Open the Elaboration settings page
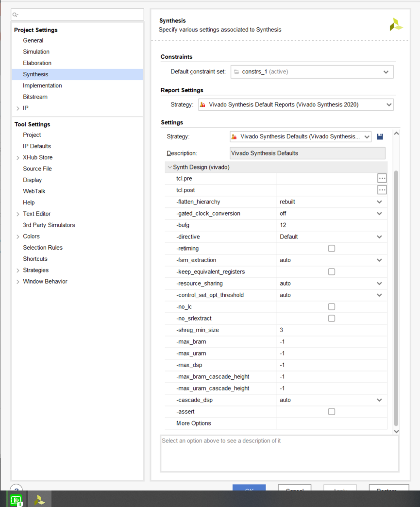This screenshot has height=507, width=420. 37,63
